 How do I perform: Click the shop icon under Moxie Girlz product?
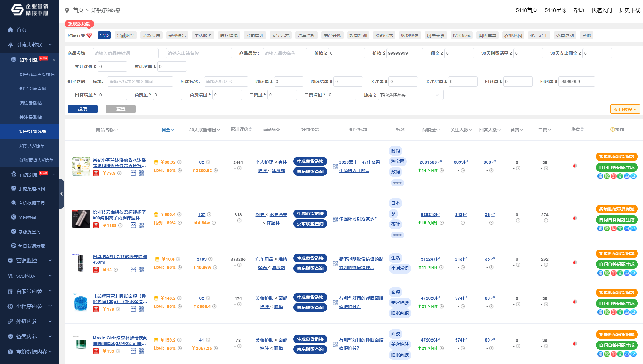[x=133, y=351]
